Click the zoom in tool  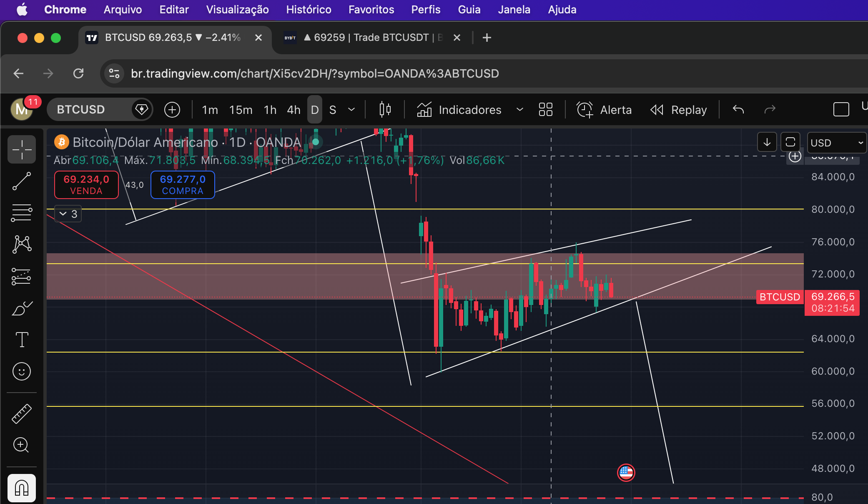22,445
